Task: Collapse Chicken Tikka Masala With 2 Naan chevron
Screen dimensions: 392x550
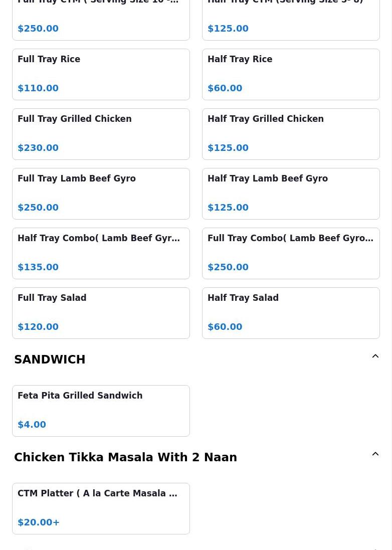Action: click(375, 454)
